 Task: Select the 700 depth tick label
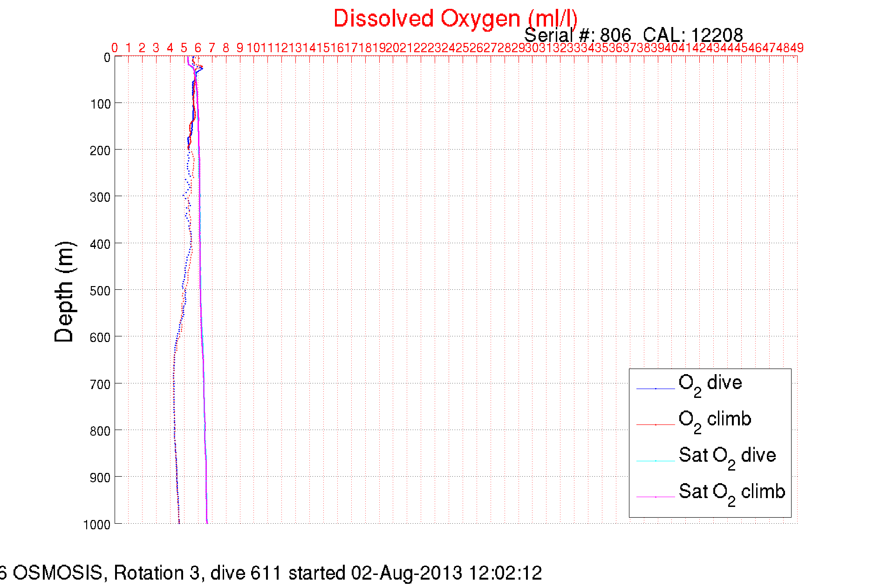(x=100, y=384)
